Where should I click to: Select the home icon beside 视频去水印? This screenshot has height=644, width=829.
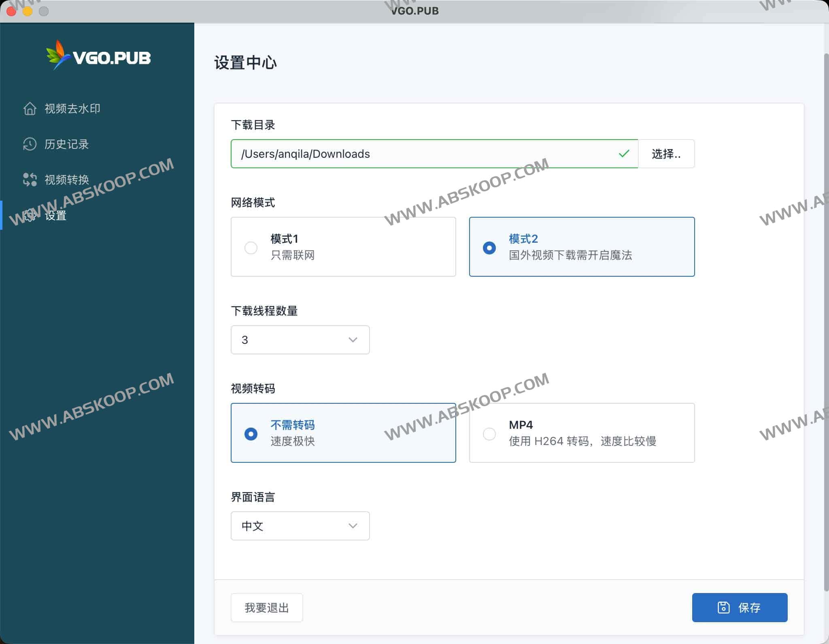pos(30,108)
